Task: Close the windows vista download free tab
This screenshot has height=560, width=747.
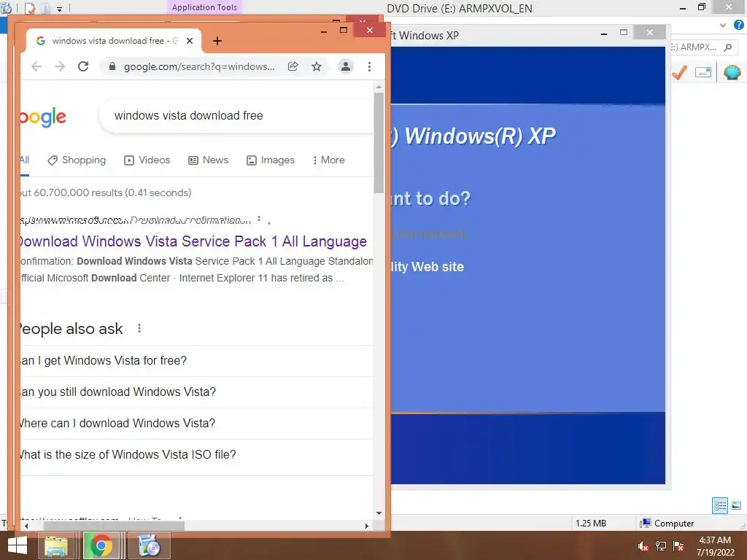Action: click(x=190, y=41)
